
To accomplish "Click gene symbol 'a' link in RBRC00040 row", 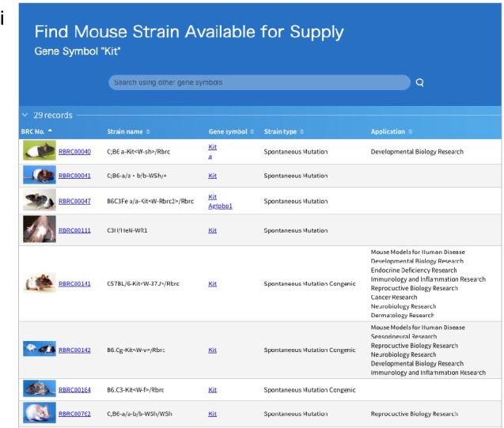I will tap(210, 157).
